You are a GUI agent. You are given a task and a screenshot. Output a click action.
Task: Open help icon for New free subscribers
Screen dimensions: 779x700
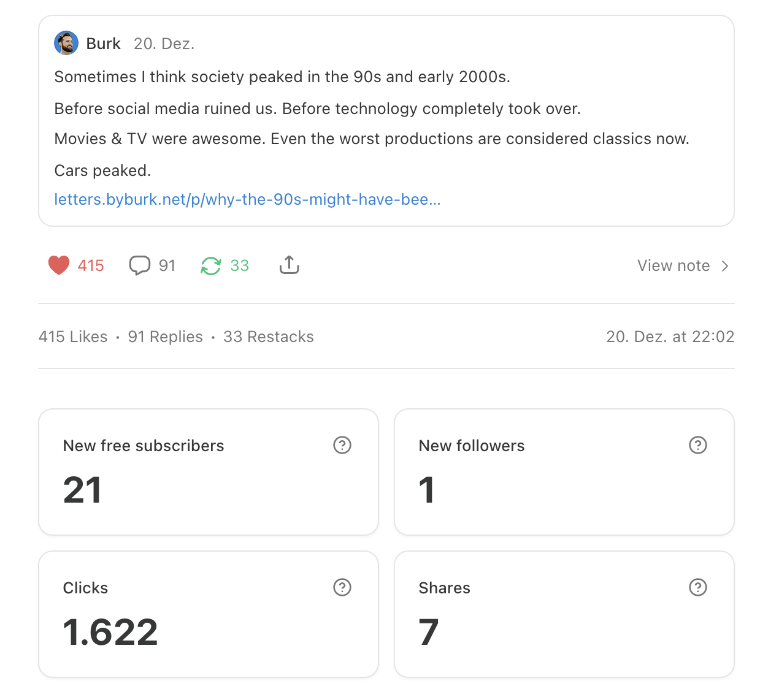(x=342, y=445)
